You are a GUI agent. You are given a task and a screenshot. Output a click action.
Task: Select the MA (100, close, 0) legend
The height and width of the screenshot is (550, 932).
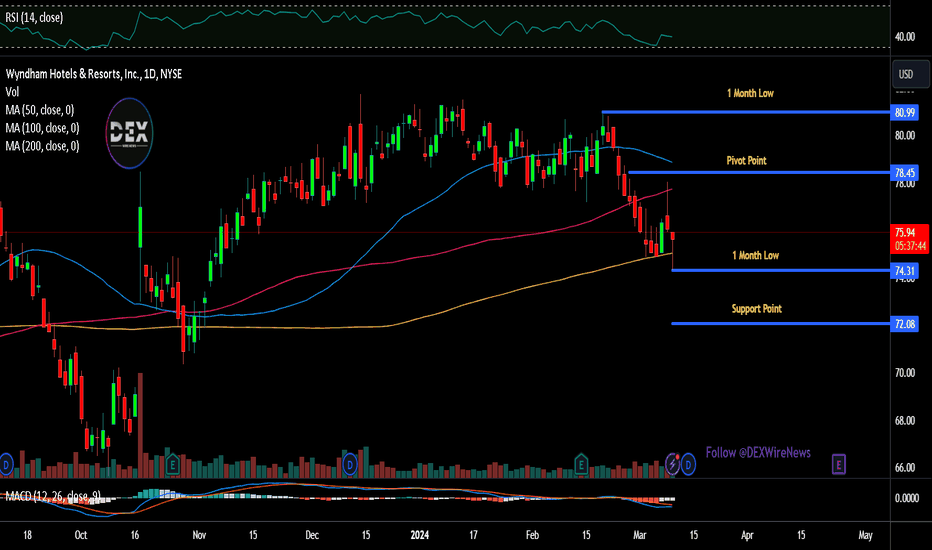(x=42, y=128)
